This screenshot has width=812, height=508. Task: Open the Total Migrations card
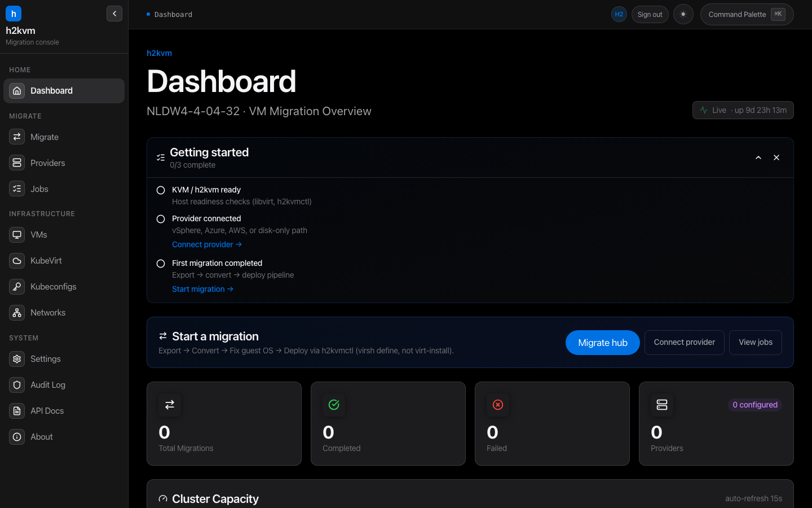(x=224, y=424)
